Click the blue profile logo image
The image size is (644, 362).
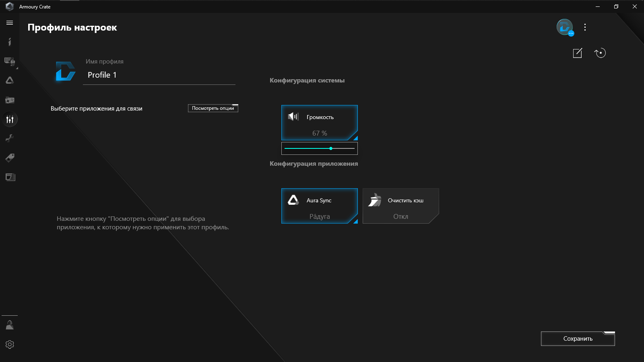pos(65,71)
